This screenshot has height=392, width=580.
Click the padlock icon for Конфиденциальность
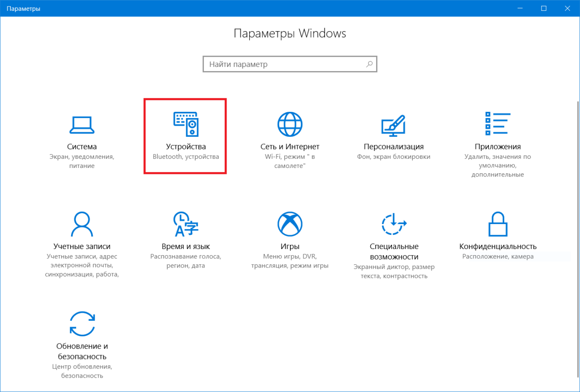pyautogui.click(x=498, y=224)
